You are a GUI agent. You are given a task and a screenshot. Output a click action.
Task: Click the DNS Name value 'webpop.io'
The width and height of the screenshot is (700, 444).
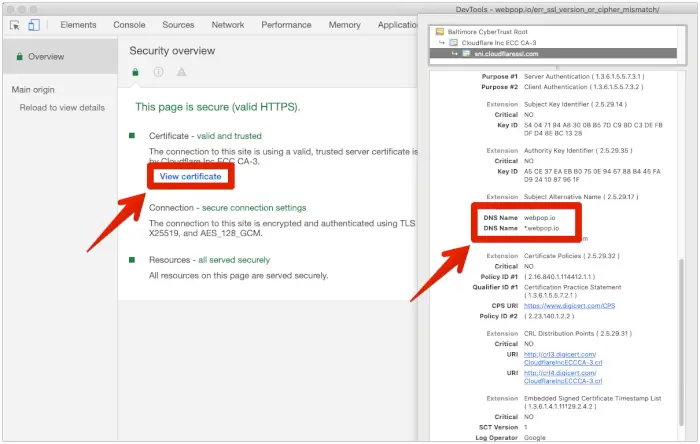click(539, 218)
